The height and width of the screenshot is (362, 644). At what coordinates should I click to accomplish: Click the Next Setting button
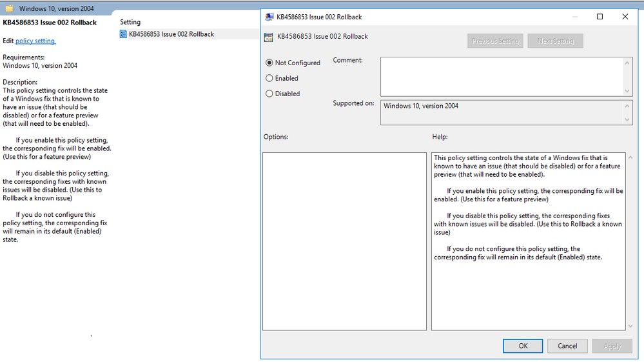tap(555, 41)
